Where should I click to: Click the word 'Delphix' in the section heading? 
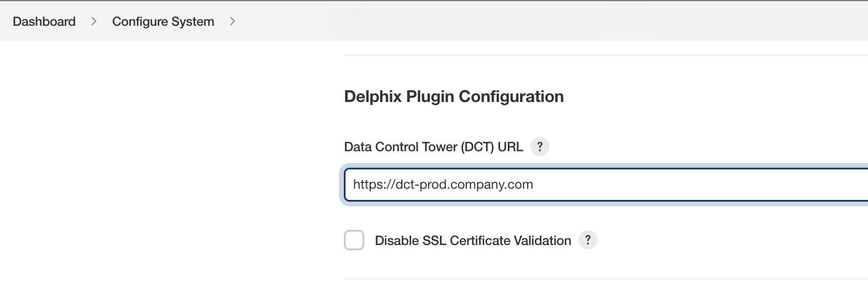pos(373,97)
